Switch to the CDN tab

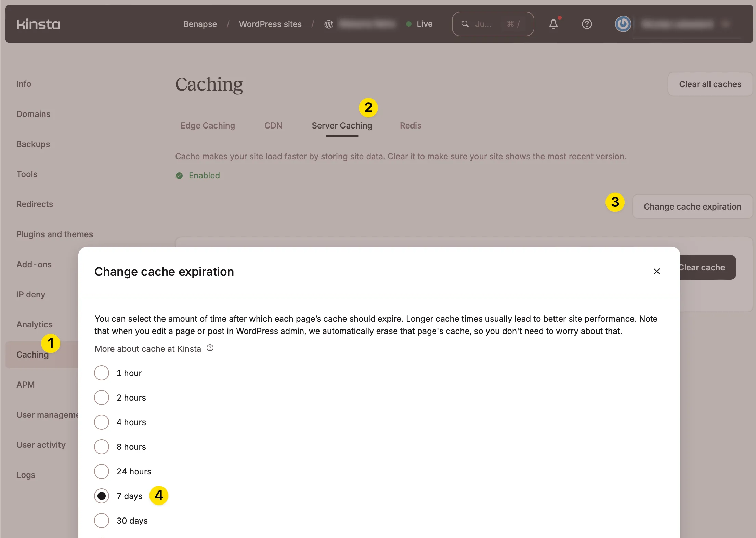click(x=273, y=125)
